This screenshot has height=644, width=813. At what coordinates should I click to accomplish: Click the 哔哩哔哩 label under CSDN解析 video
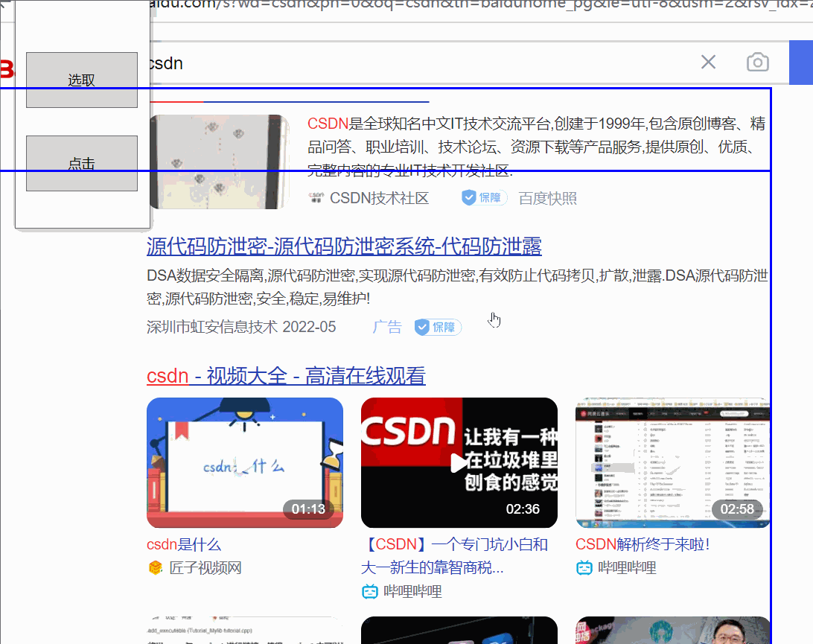[x=628, y=568]
